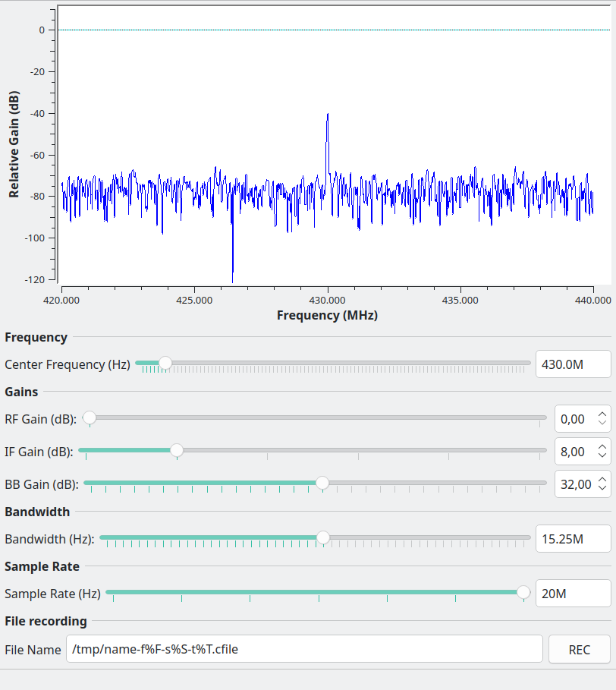
Task: Decrease IF Gain with down arrow
Action: (602, 455)
